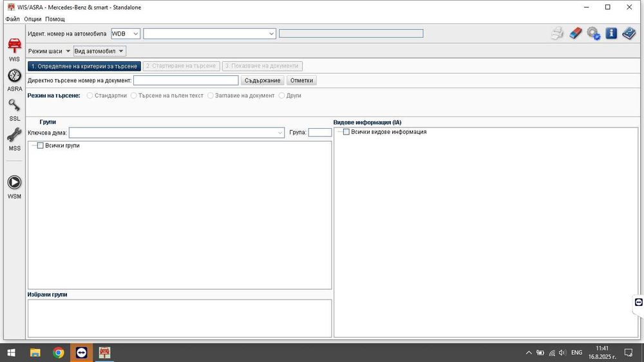Click the Идент. номер на автомобила label
This screenshot has width=644, height=362.
67,33
